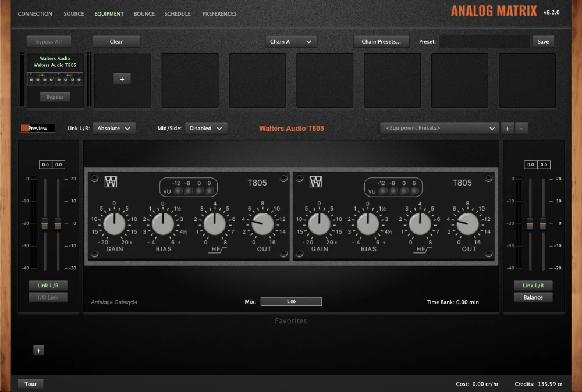This screenshot has height=392, width=582.
Task: Select the EQUIPMENT tab
Action: (x=109, y=14)
